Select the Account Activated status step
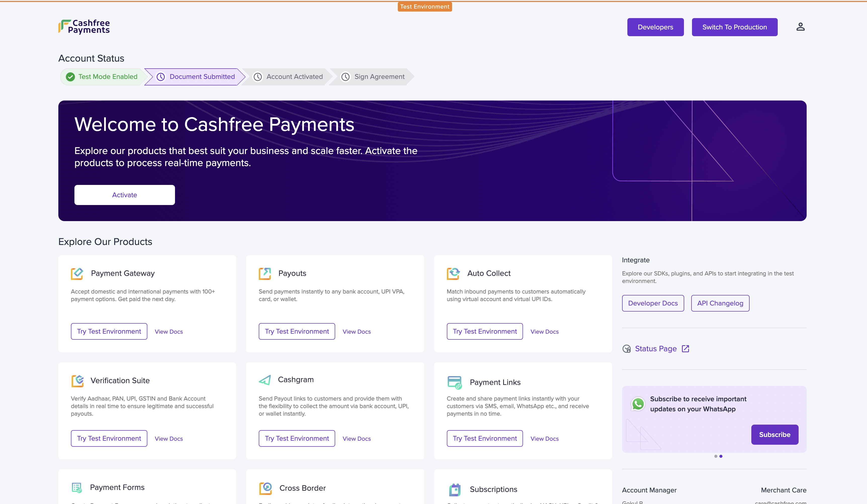 288,77
